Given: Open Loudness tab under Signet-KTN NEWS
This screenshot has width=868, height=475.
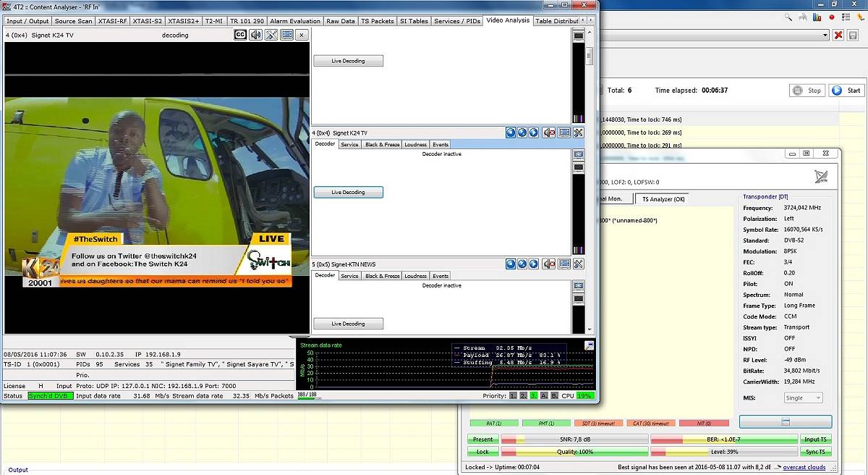Looking at the screenshot, I should click(416, 276).
